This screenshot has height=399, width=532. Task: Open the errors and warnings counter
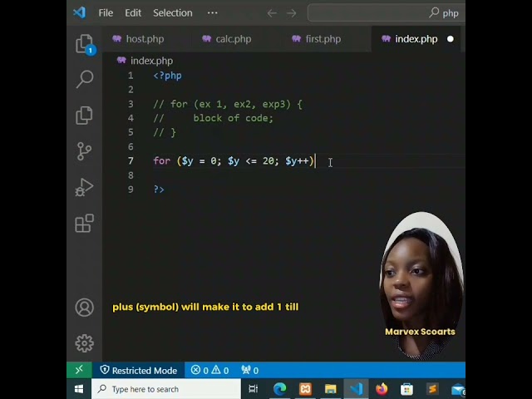(x=209, y=370)
